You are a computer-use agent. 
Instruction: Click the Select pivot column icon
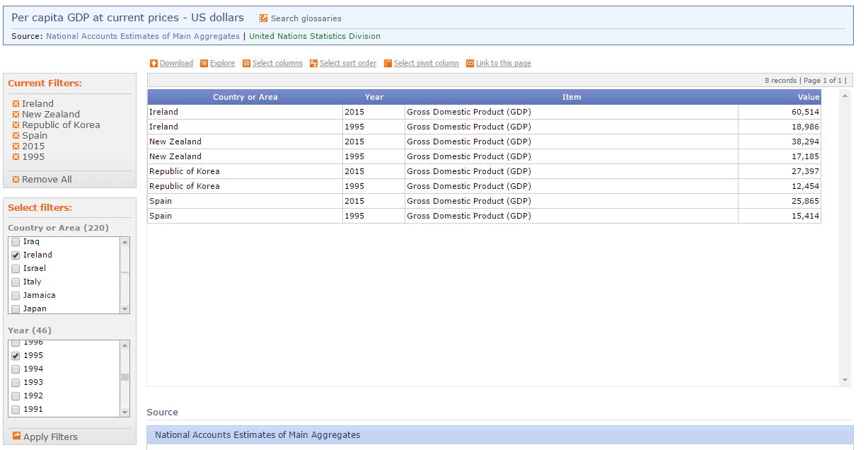pyautogui.click(x=388, y=64)
